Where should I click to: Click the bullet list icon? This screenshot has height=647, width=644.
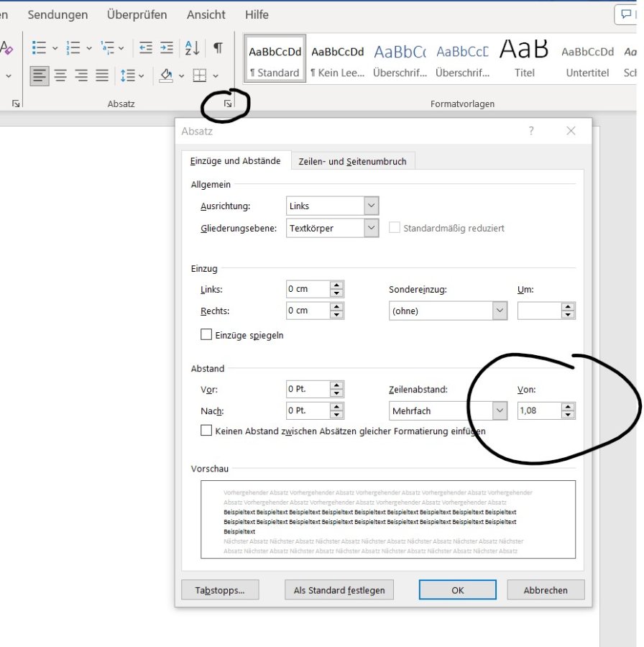tap(39, 48)
